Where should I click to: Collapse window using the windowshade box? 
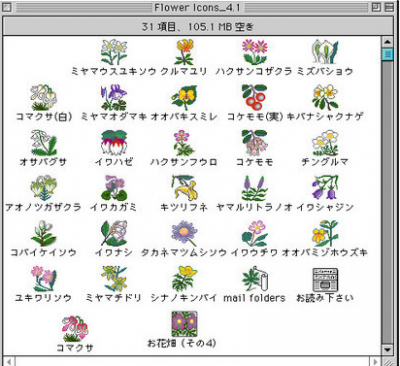(x=389, y=7)
